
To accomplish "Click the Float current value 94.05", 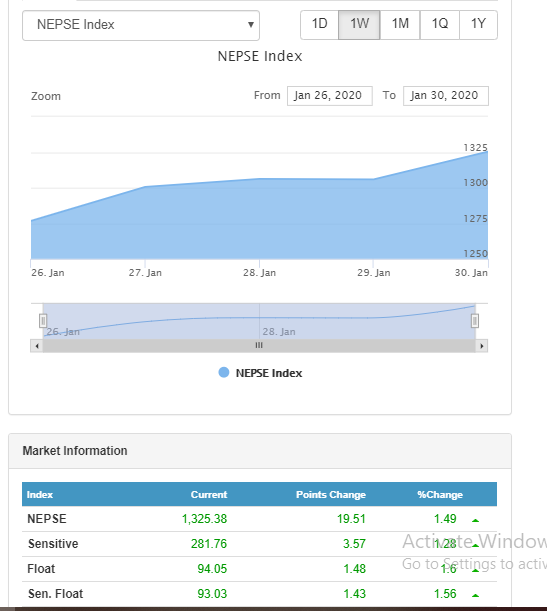I will tap(212, 569).
